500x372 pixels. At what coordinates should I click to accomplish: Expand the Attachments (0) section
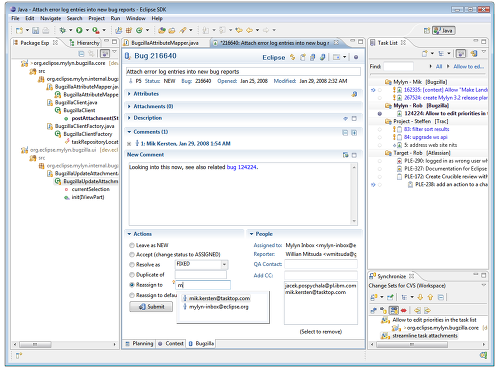tap(129, 106)
